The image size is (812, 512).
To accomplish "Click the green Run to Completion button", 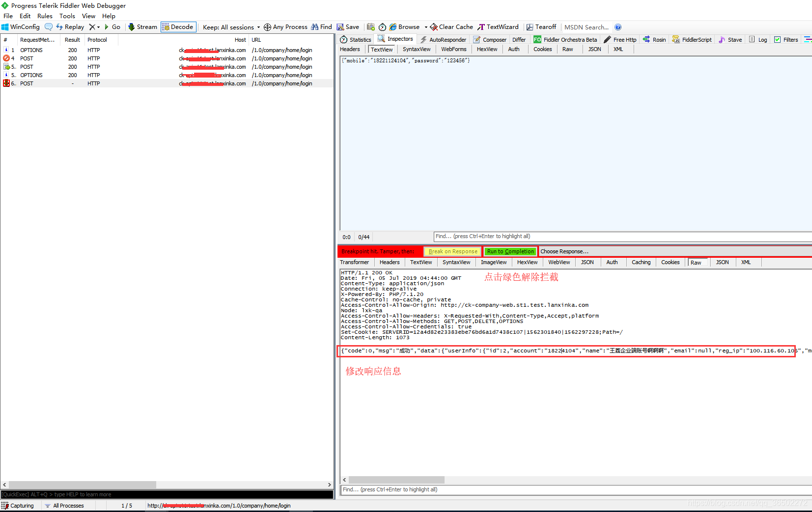I will [x=510, y=251].
